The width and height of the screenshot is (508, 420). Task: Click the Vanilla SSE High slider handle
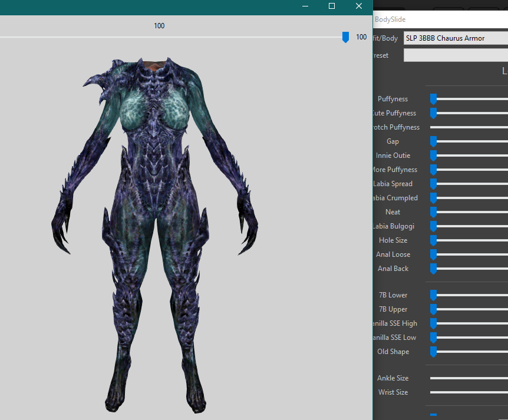(434, 323)
